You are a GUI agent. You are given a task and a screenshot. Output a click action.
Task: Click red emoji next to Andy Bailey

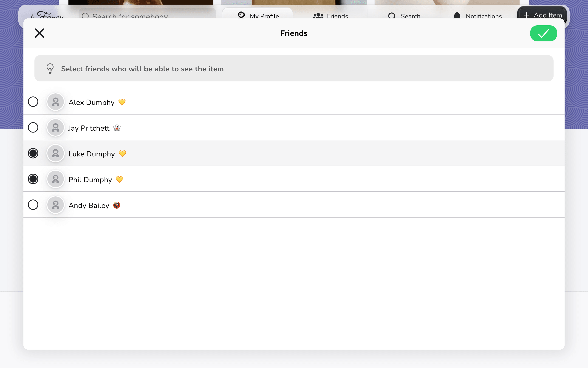(x=117, y=205)
